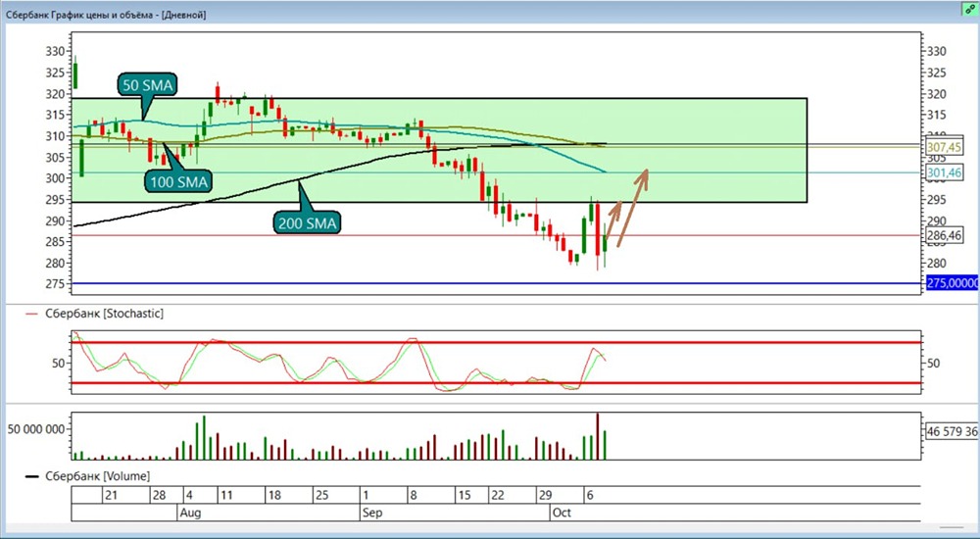This screenshot has height=539, width=980.
Task: Click the 46 579 36 volume value tag
Action: (952, 431)
